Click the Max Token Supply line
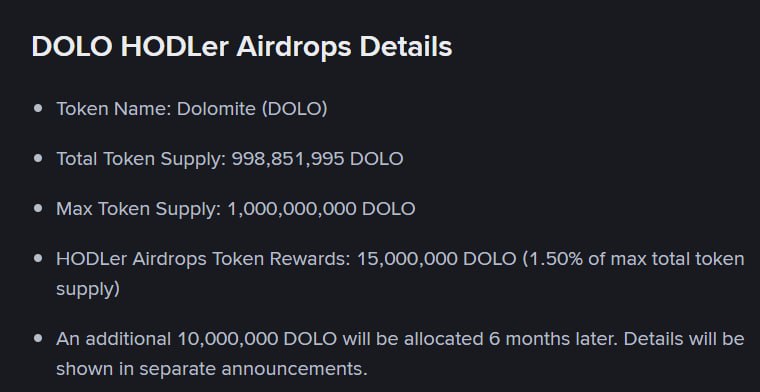This screenshot has width=760, height=392. [x=236, y=209]
